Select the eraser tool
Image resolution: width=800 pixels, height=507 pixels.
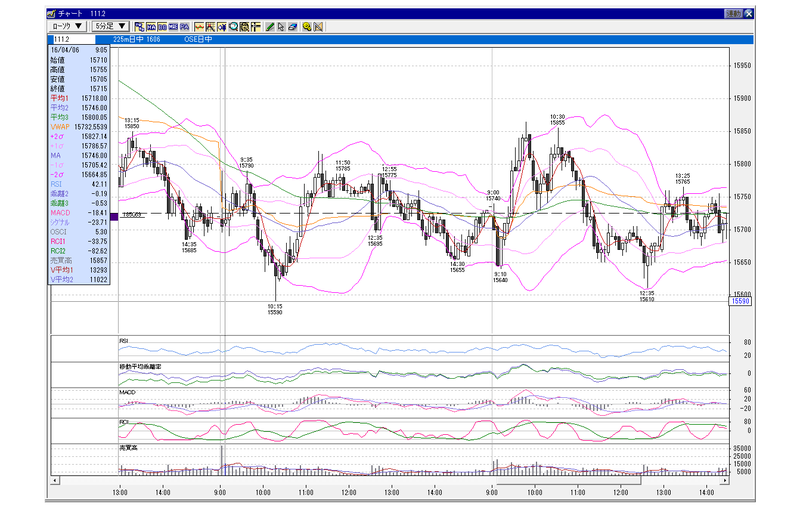point(292,27)
